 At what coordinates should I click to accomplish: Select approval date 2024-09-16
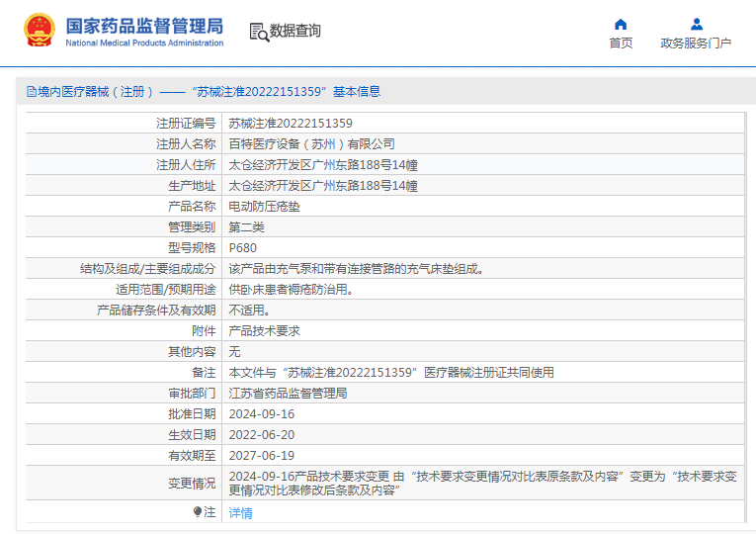[x=261, y=414]
